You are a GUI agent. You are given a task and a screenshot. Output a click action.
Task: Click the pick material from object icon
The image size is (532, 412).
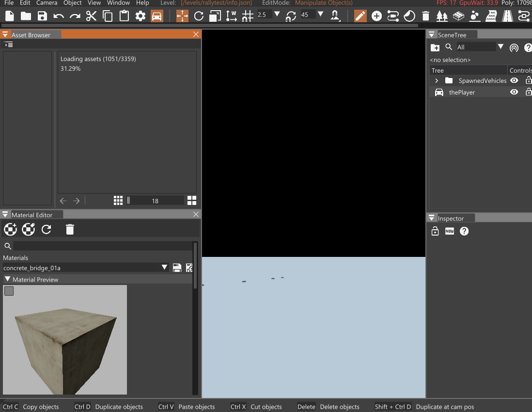point(29,229)
